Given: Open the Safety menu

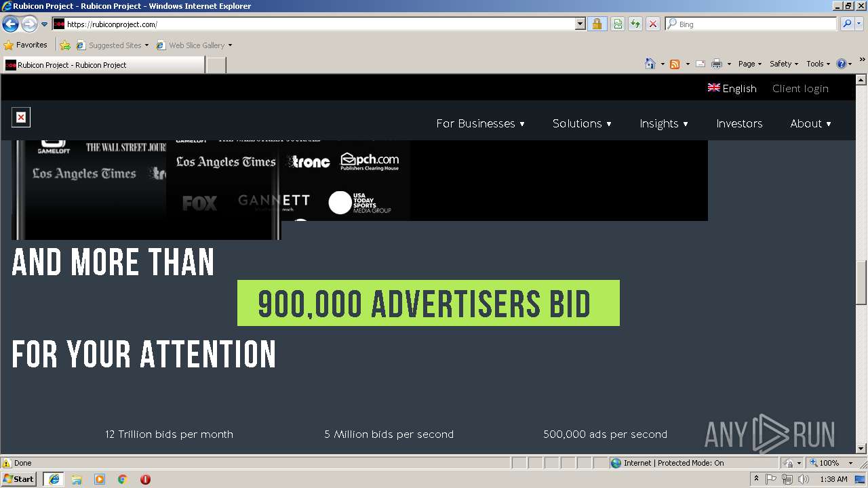Looking at the screenshot, I should [x=784, y=64].
